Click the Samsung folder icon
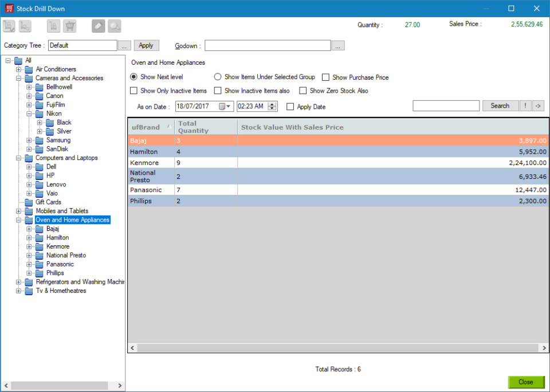 click(x=40, y=140)
